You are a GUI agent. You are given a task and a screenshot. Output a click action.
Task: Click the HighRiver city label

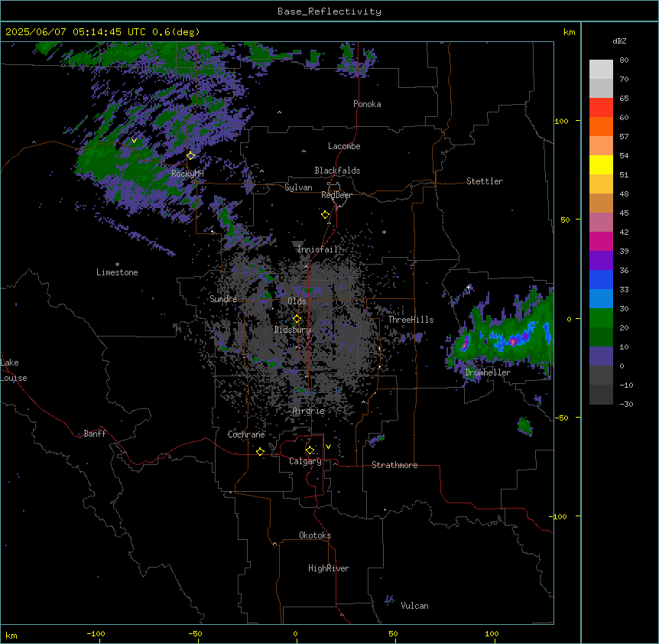(329, 568)
